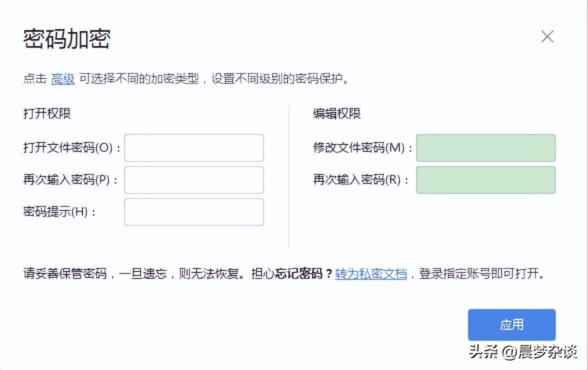This screenshot has width=588, height=370.
Task: Click the green 修改文件密码(M) input field
Action: point(485,147)
